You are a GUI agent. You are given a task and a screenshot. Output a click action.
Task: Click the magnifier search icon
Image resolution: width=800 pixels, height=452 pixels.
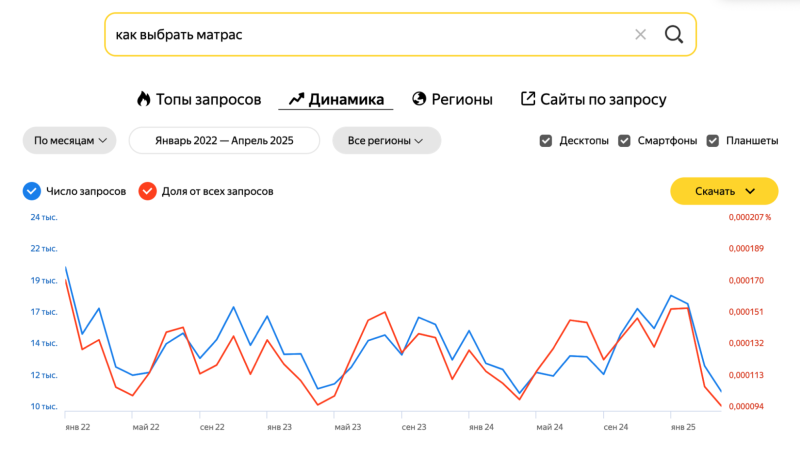[674, 35]
